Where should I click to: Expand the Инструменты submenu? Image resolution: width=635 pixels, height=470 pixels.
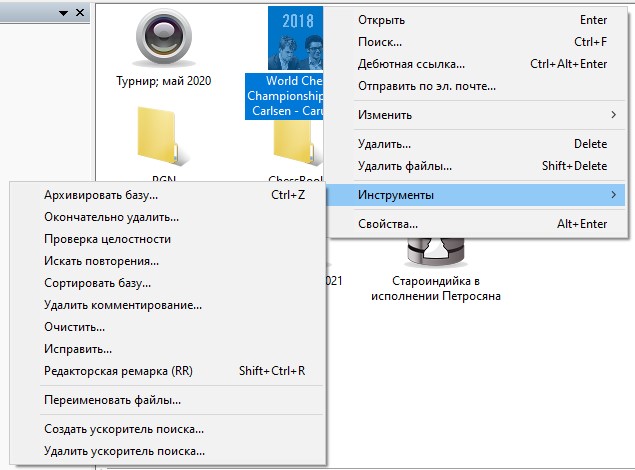coord(476,195)
